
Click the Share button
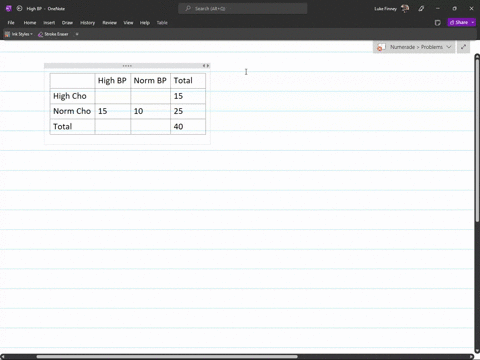(458, 22)
